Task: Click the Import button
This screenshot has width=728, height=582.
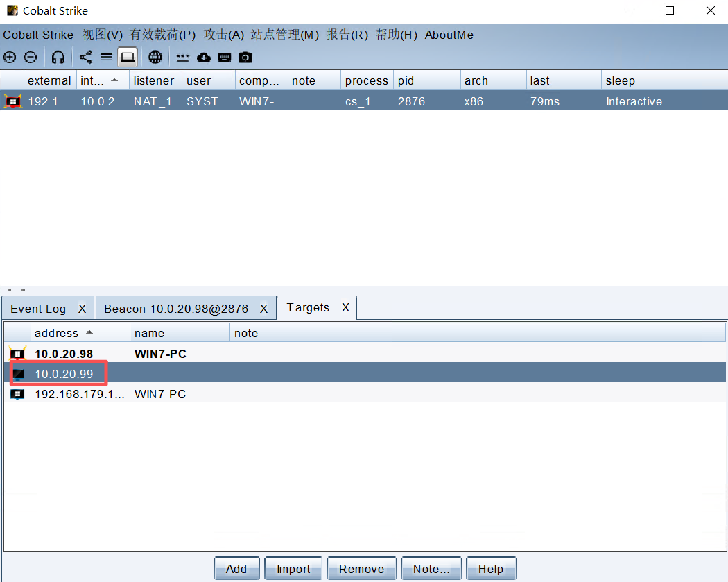Action: coord(293,569)
